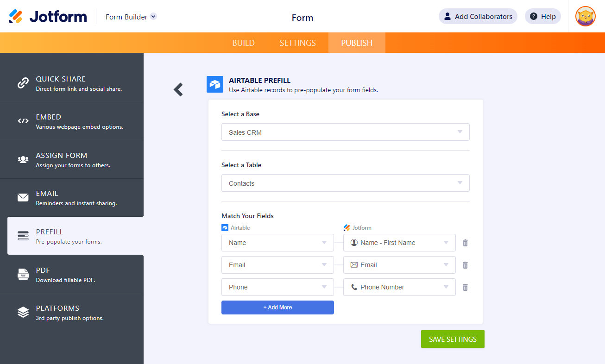Screen dimensions: 605x364
Task: Expand the Select a Base dropdown
Action: pyautogui.click(x=345, y=132)
